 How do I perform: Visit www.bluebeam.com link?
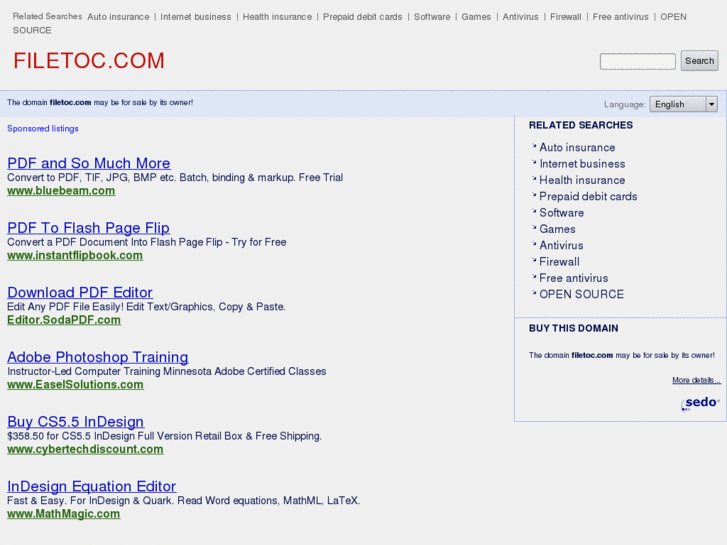(61, 191)
